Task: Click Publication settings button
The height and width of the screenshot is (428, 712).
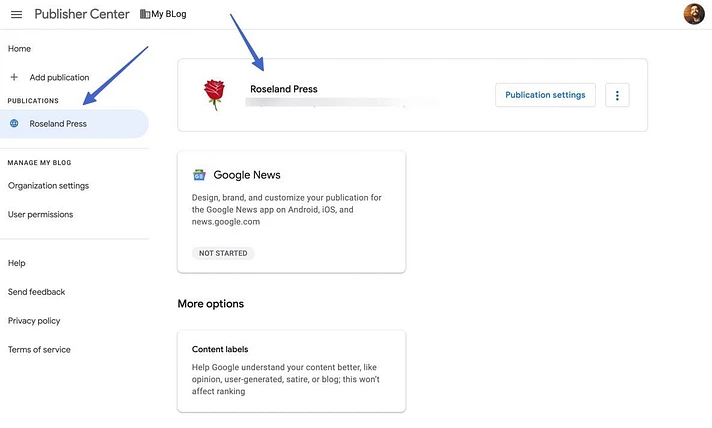Action: [545, 95]
